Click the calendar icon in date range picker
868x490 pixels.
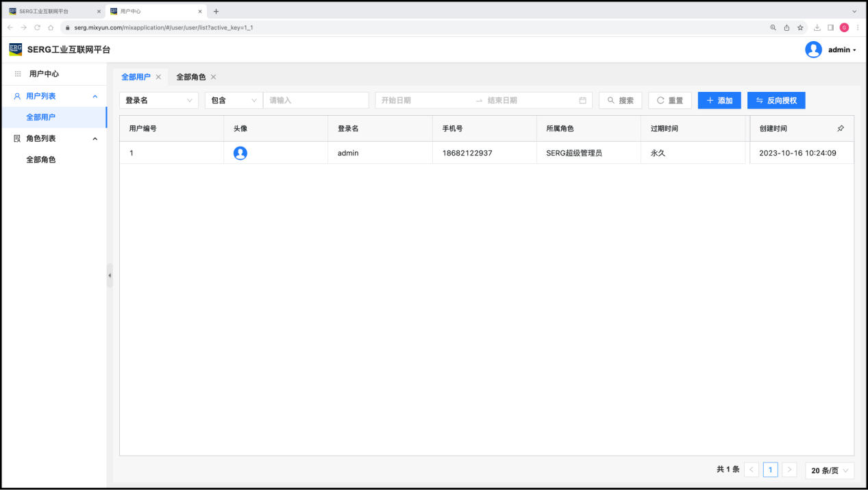[x=582, y=100]
